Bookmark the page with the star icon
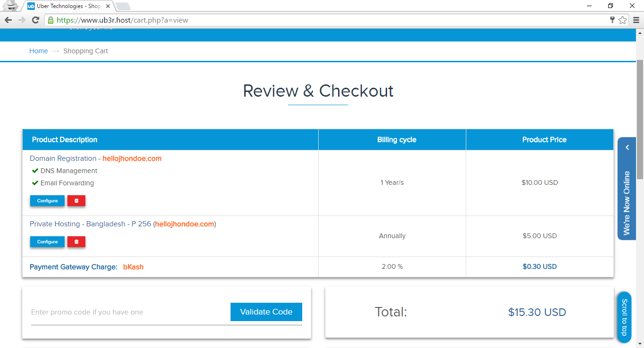644x348 pixels. coord(622,20)
